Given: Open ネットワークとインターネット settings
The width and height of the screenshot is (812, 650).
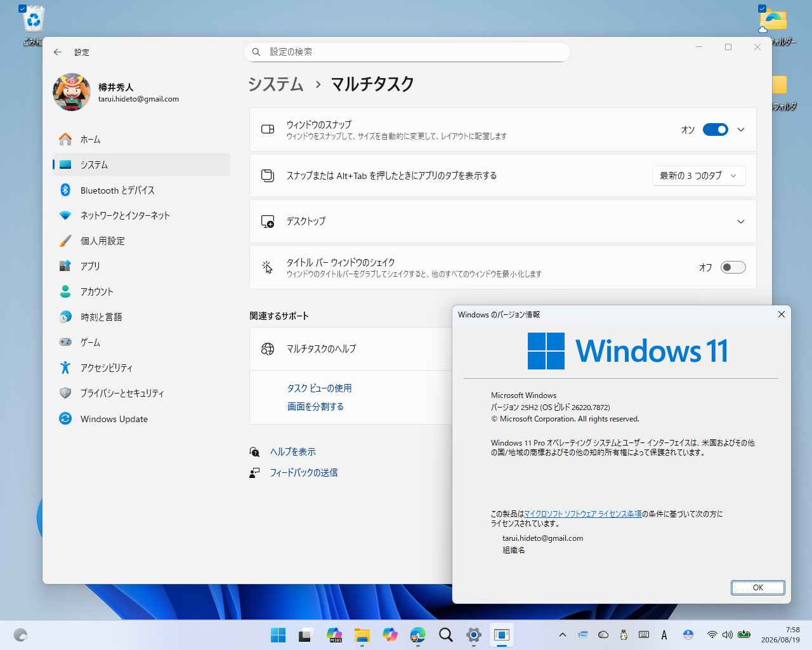Looking at the screenshot, I should [141, 215].
